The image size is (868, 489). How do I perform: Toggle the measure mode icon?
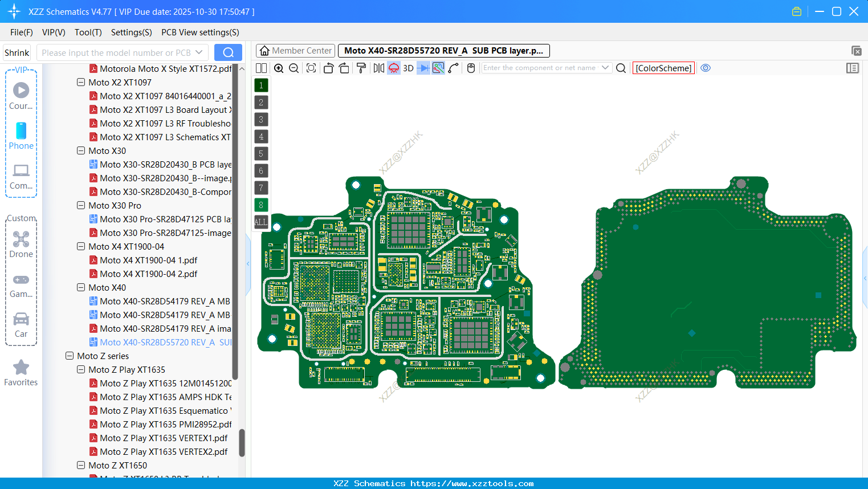(437, 68)
